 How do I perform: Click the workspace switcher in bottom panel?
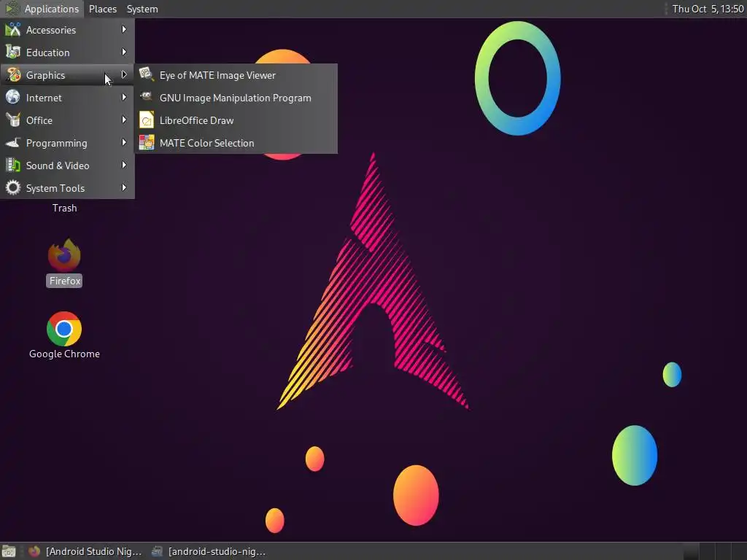(x=713, y=551)
